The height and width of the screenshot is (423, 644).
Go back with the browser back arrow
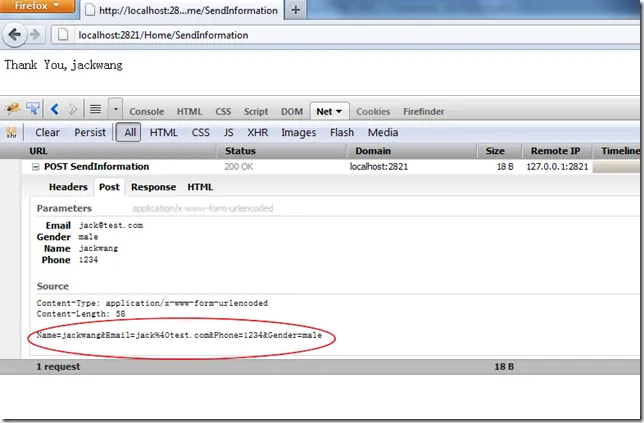click(x=15, y=35)
